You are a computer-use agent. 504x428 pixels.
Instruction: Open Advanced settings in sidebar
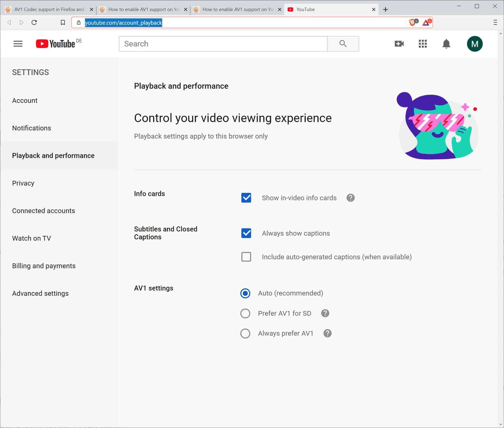[x=40, y=293]
